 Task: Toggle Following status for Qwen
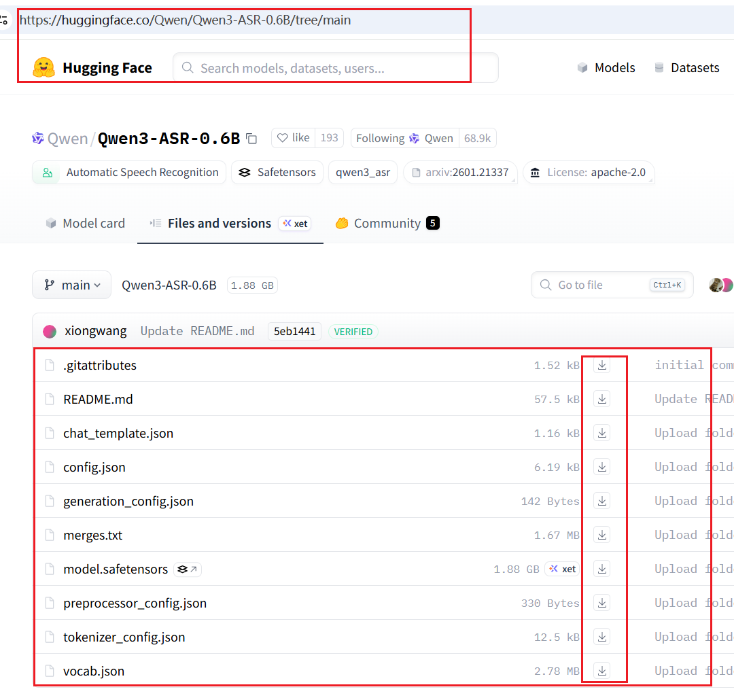(404, 138)
